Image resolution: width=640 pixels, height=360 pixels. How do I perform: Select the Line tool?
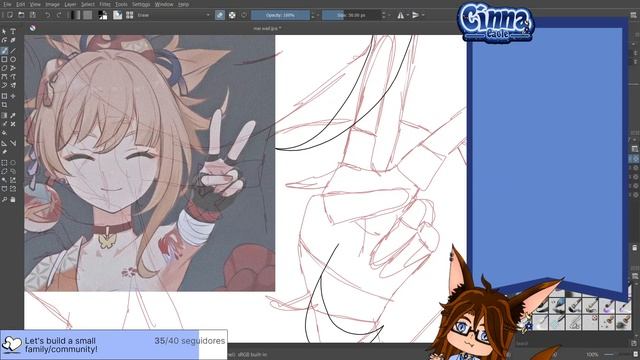[13, 51]
